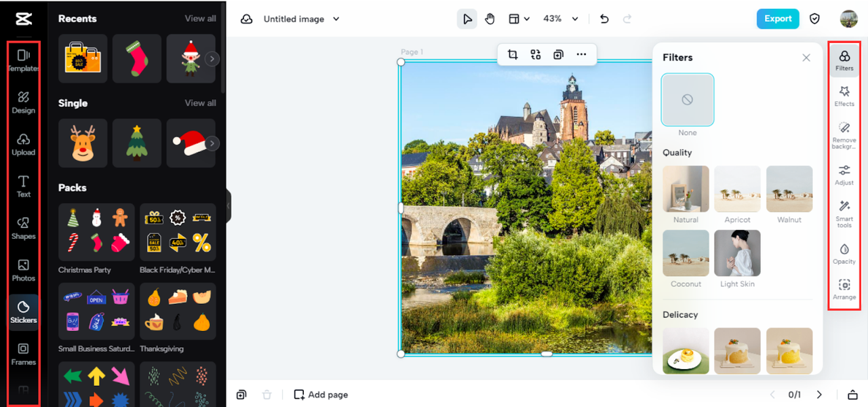The height and width of the screenshot is (407, 868).
Task: Click Add page button
Action: coord(321,395)
